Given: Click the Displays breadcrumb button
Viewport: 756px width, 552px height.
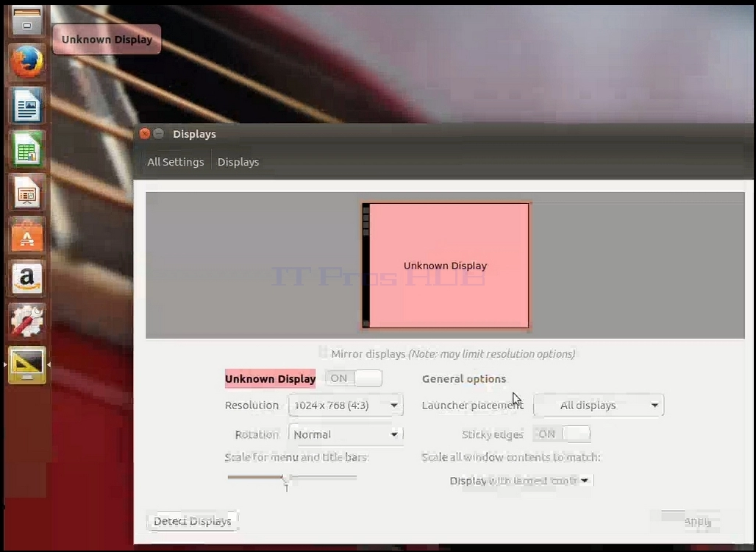Looking at the screenshot, I should point(238,162).
